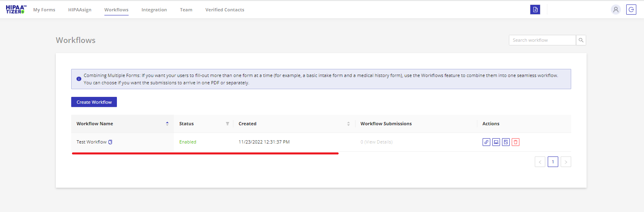Screen dimensions: 644x212
Task: Go to previous page of workflows
Action: click(540, 162)
